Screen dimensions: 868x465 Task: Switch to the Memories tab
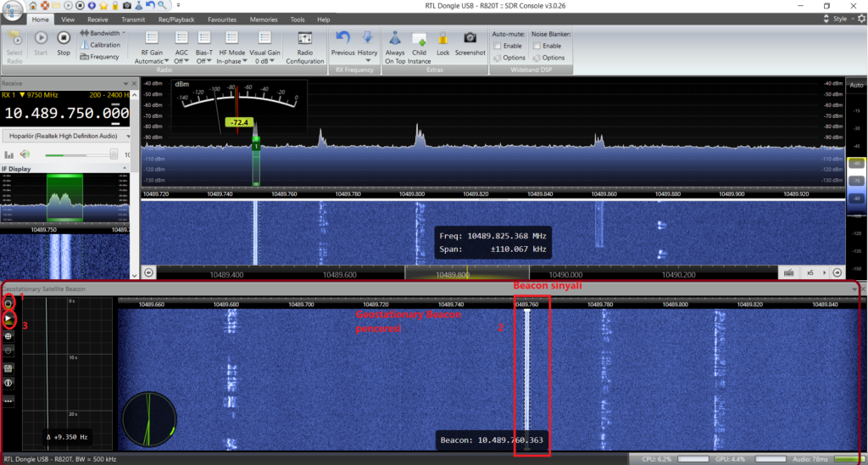[x=263, y=19]
